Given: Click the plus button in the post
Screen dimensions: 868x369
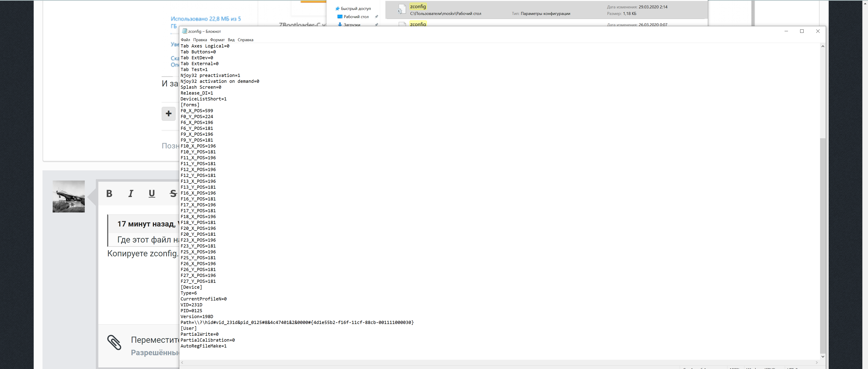Looking at the screenshot, I should pos(168,114).
